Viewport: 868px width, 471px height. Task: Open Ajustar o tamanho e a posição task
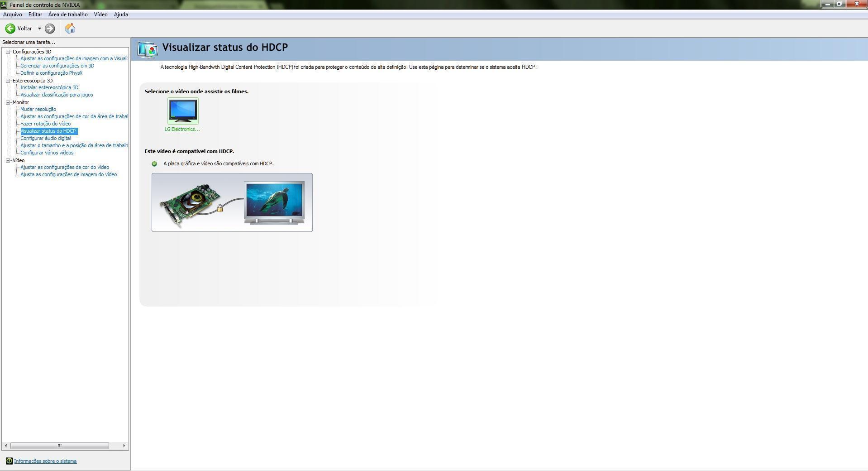click(x=74, y=145)
